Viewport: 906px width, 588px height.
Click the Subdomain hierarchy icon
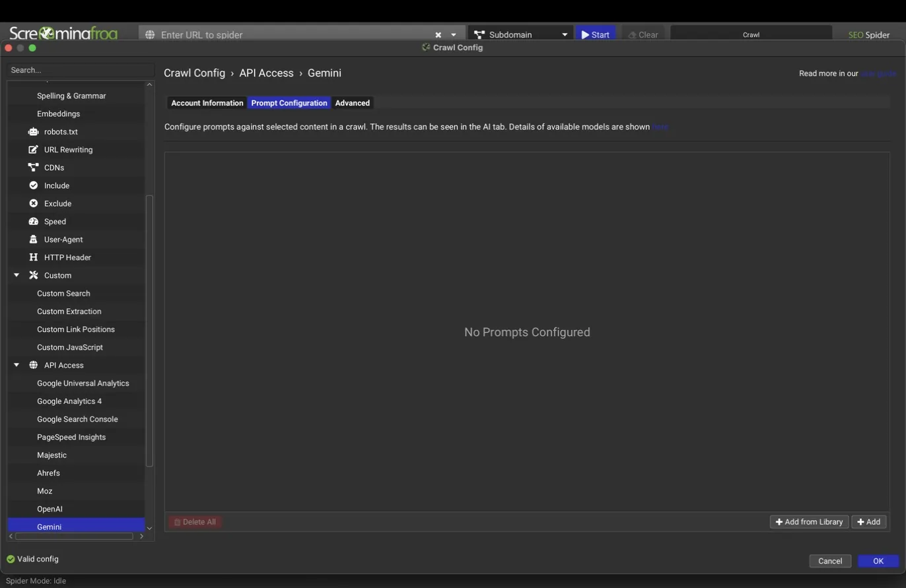click(x=479, y=34)
